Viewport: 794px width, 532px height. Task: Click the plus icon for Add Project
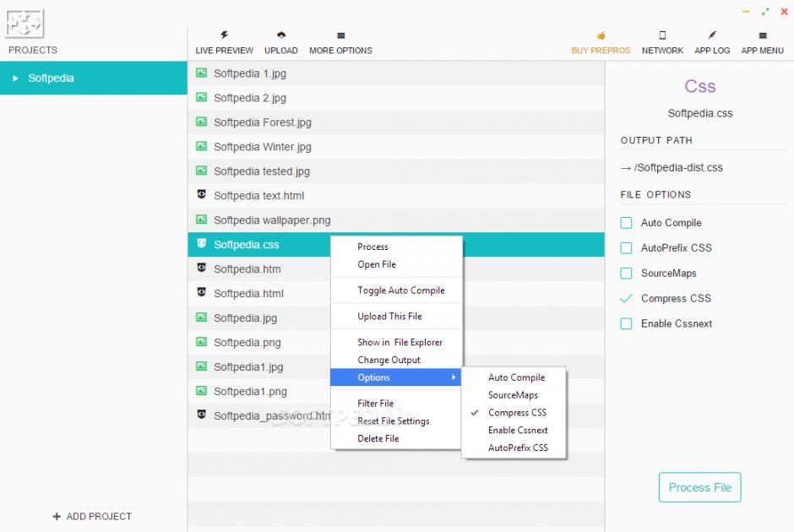[x=57, y=516]
